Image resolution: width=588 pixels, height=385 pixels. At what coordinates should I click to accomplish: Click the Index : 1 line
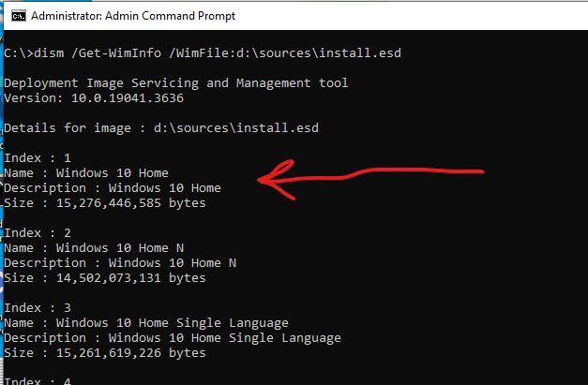pyautogui.click(x=38, y=158)
